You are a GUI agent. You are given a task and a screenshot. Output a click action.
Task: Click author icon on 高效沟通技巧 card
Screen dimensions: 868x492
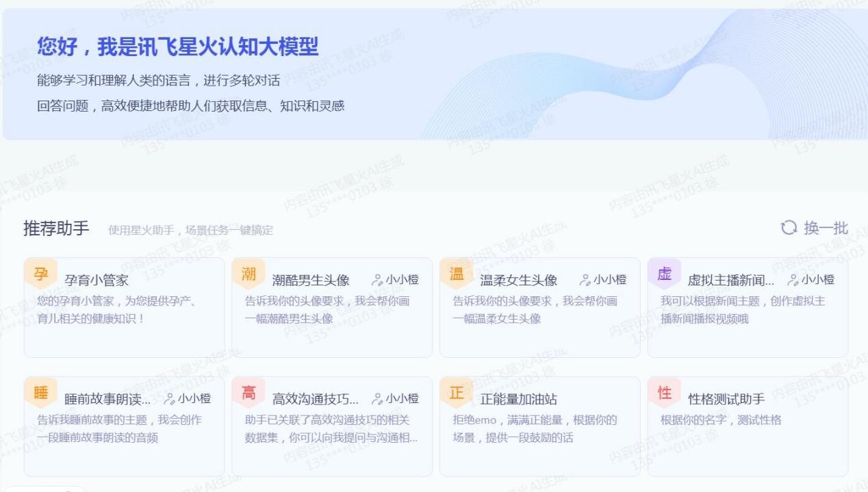click(x=377, y=399)
